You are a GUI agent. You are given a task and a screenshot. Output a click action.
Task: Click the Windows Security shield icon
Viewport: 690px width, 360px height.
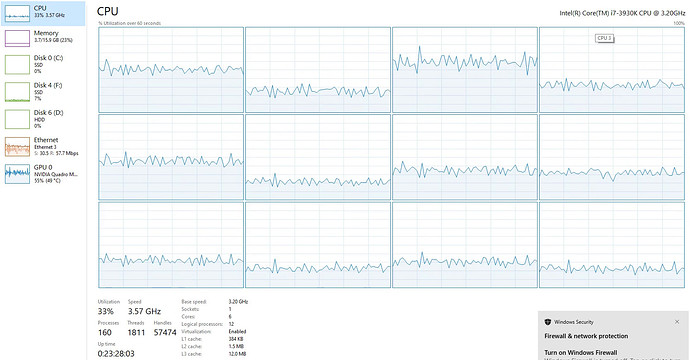[x=547, y=322]
